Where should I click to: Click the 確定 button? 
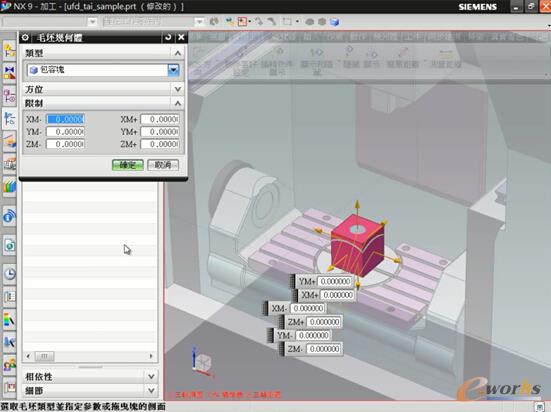click(128, 165)
